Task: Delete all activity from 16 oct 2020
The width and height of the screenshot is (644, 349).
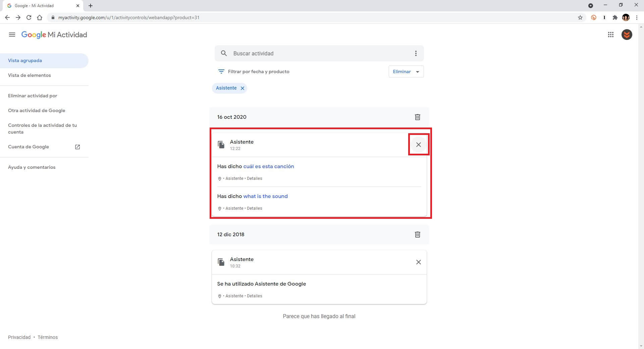Action: (x=417, y=117)
